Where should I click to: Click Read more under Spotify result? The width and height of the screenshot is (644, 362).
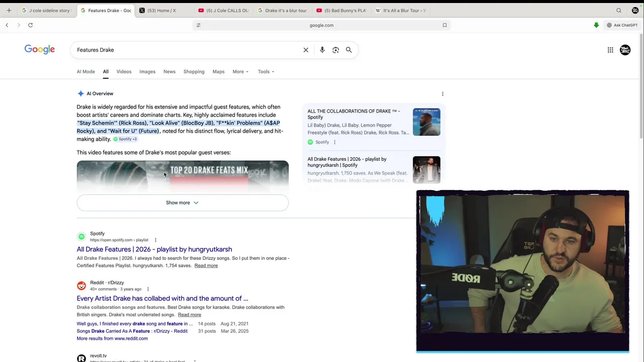click(x=206, y=265)
